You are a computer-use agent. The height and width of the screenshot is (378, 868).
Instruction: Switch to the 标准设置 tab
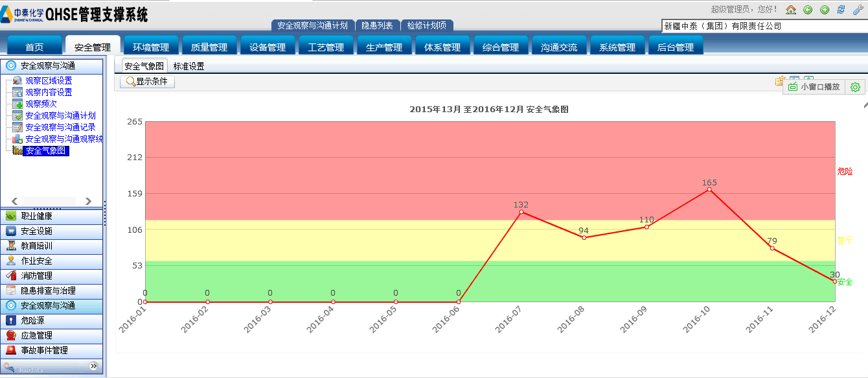tap(188, 66)
